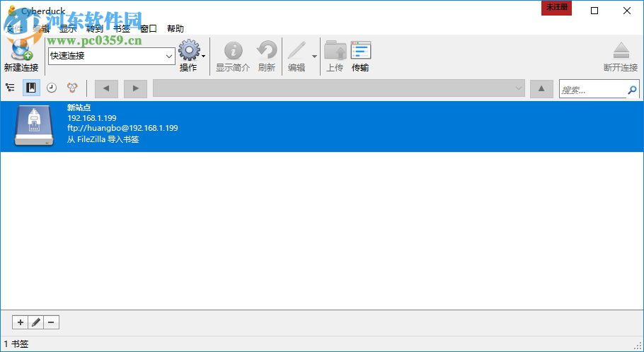Expand the Quick Connect (快速连接) combo box
Screen dimensions: 644x352
[169, 57]
